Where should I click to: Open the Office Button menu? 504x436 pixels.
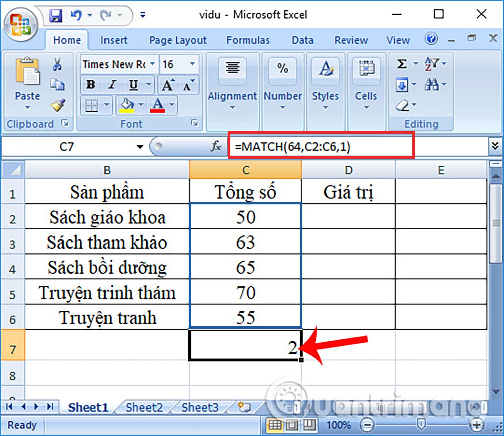pos(21,26)
